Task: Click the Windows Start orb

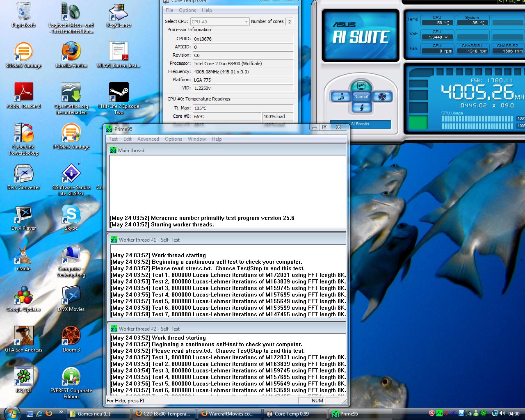Action: 11,413
